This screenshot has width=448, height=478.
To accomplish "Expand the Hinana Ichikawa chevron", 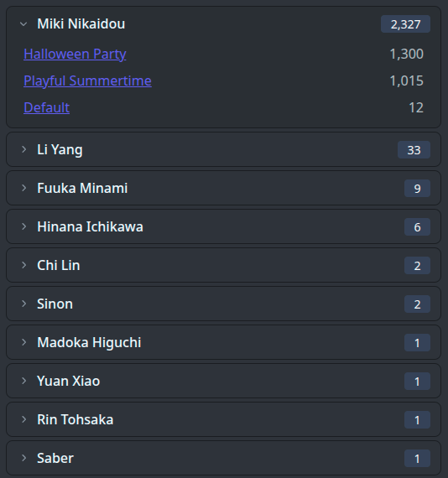I will coord(23,226).
